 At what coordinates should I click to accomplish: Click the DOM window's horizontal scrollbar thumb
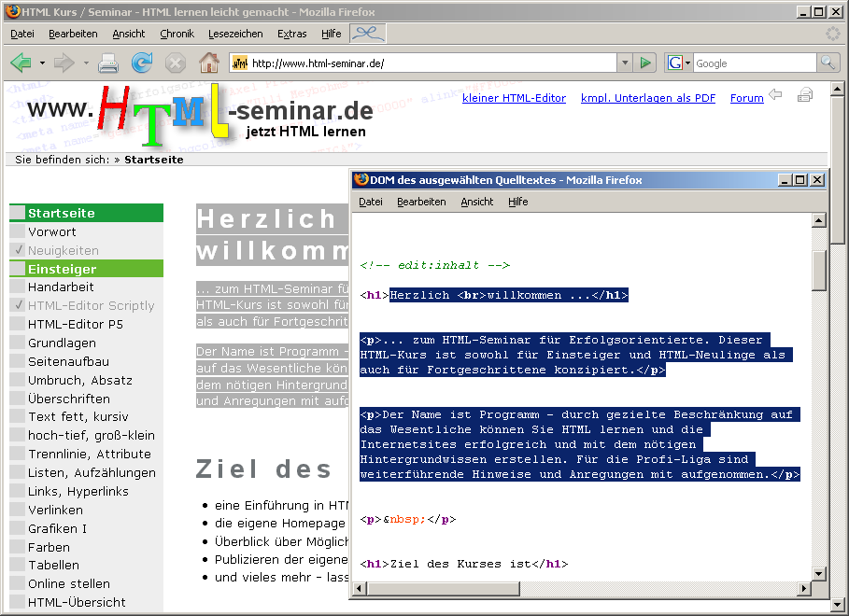tap(444, 588)
